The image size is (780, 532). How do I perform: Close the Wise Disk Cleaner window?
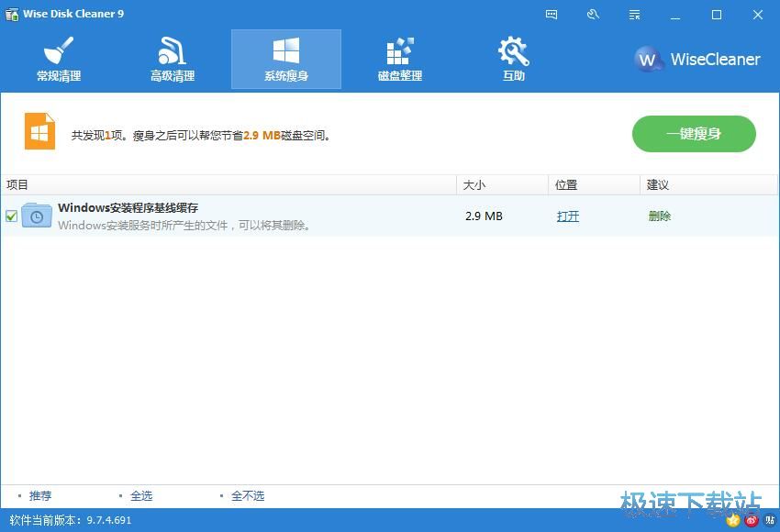click(x=758, y=15)
